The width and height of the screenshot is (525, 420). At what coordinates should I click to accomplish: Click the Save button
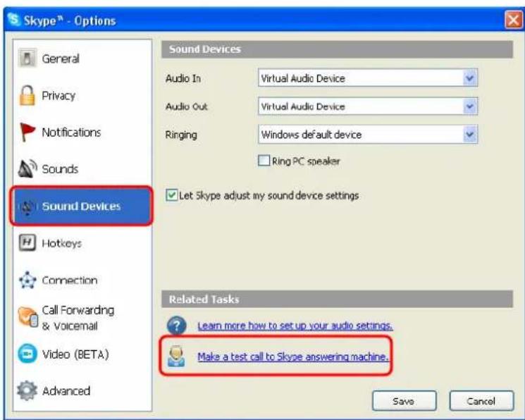(404, 401)
